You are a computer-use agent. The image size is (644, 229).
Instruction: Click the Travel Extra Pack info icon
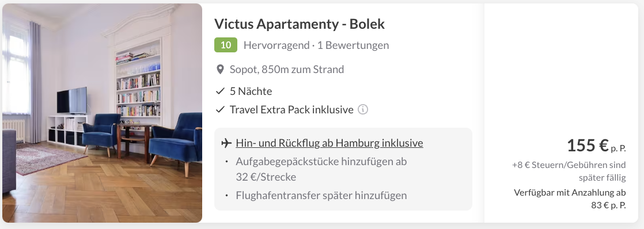pyautogui.click(x=363, y=109)
